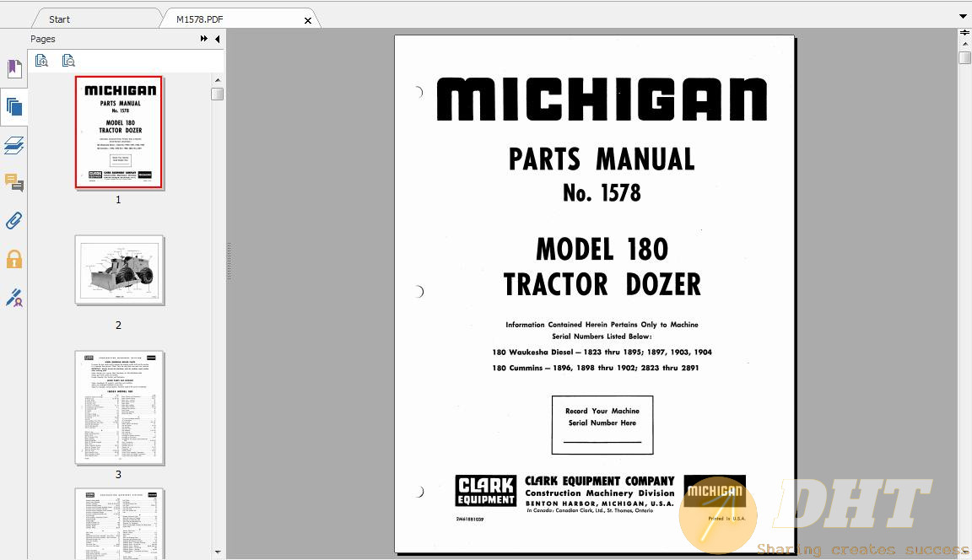Click the "PARTS MANUAL" heading in the document
The width and height of the screenshot is (972, 560).
[x=602, y=159]
